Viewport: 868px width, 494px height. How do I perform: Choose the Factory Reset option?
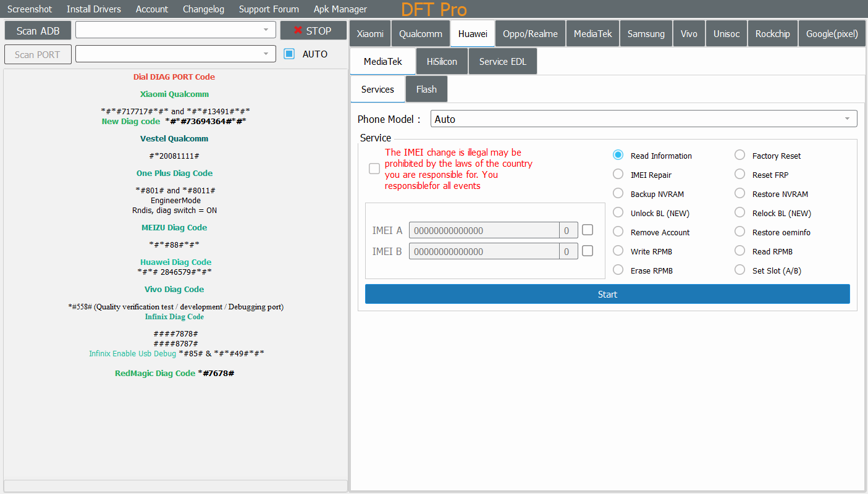click(739, 156)
